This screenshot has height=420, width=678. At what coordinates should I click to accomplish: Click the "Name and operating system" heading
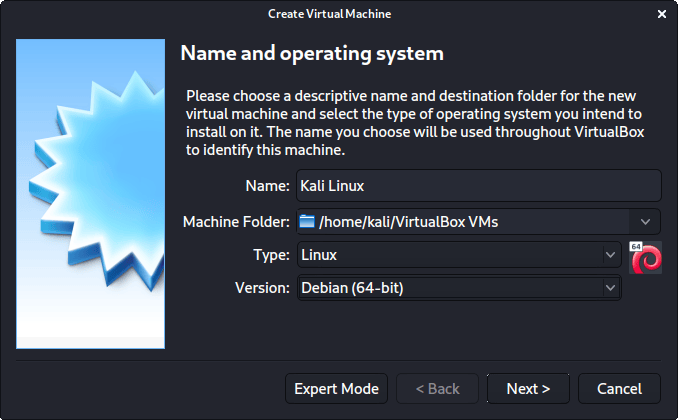coord(310,52)
